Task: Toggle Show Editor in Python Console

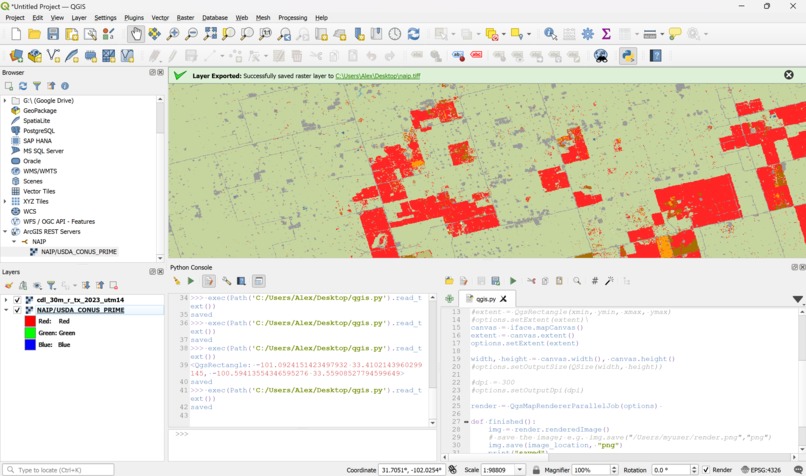Action: point(208,281)
